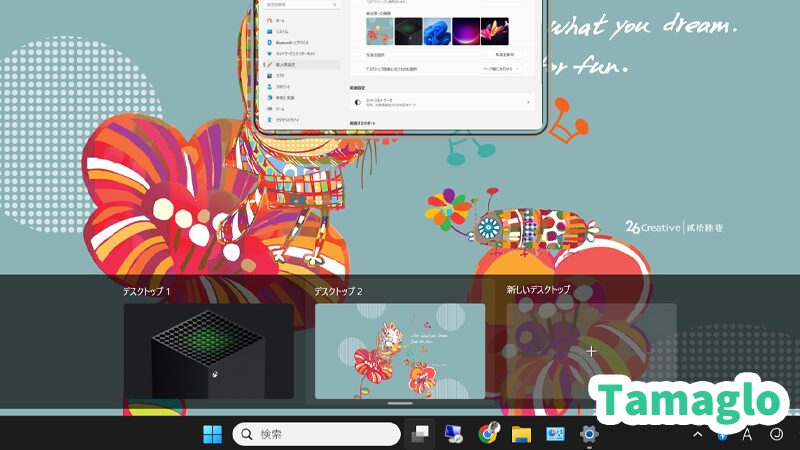
Task: Open the desktop image fit dropdown
Action: (x=501, y=68)
